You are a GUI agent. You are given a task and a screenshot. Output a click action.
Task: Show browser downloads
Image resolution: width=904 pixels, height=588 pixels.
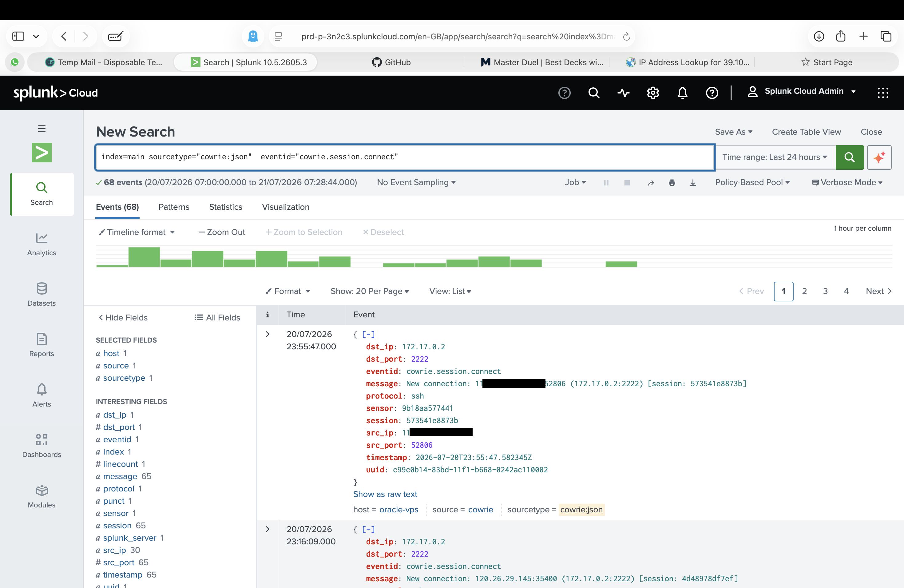coord(819,37)
